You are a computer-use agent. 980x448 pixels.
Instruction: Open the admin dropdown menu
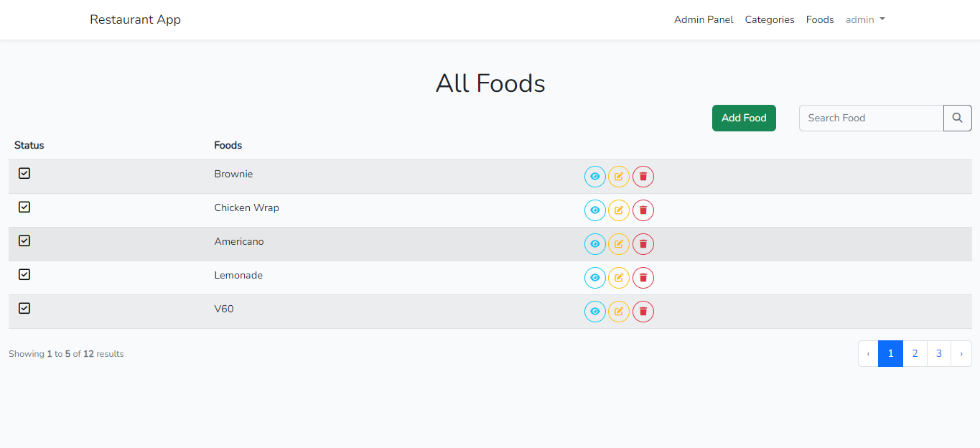tap(865, 19)
